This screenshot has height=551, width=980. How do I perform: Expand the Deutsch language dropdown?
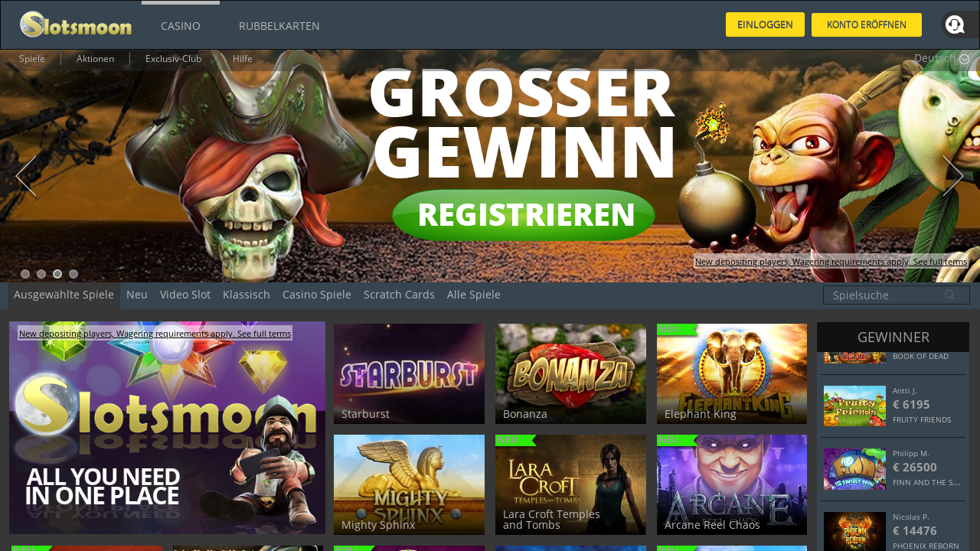941,58
